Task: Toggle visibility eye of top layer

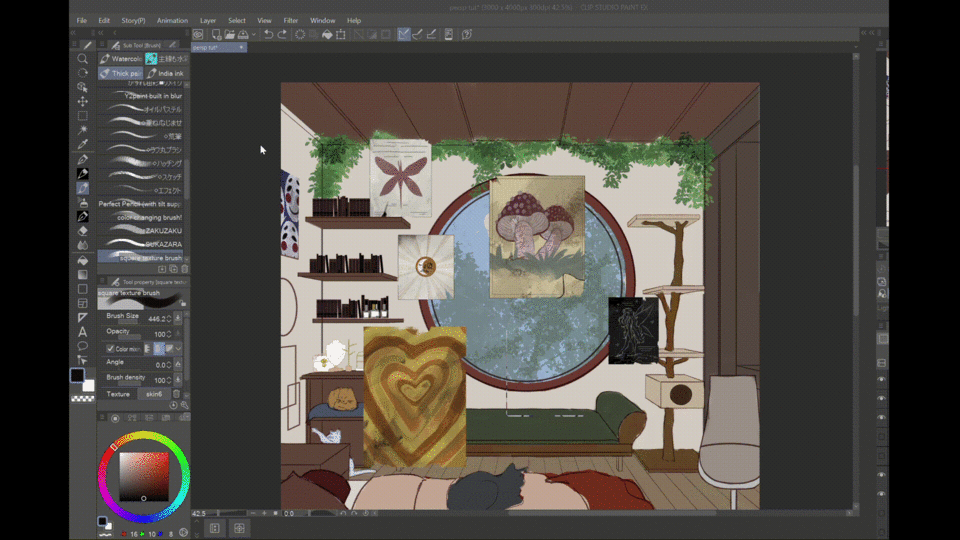Action: click(881, 380)
